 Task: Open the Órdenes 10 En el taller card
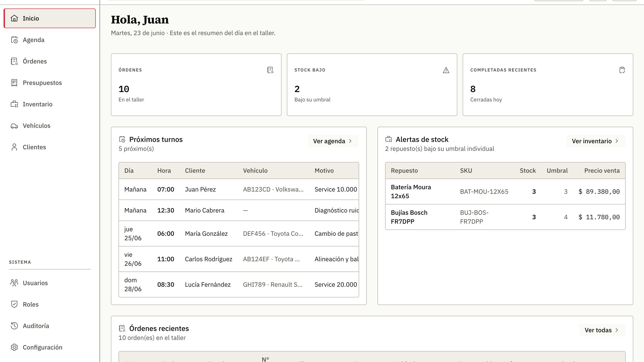(196, 85)
